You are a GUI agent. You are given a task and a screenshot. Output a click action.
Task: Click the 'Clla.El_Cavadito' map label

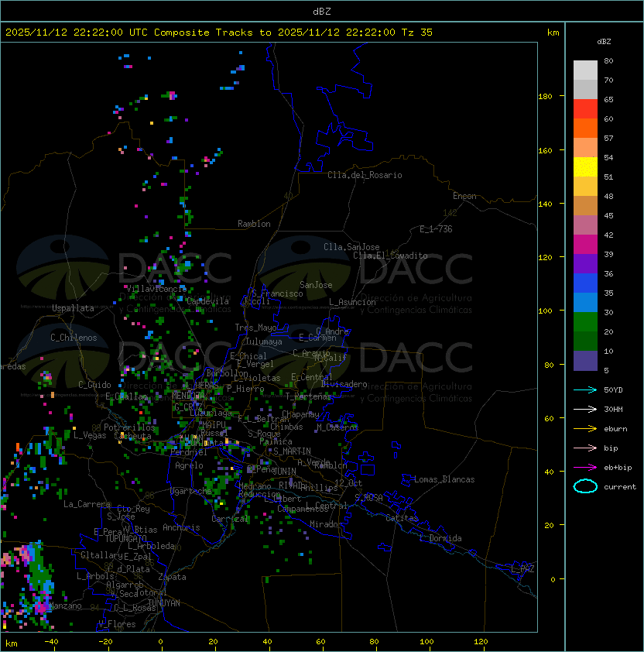pyautogui.click(x=390, y=256)
